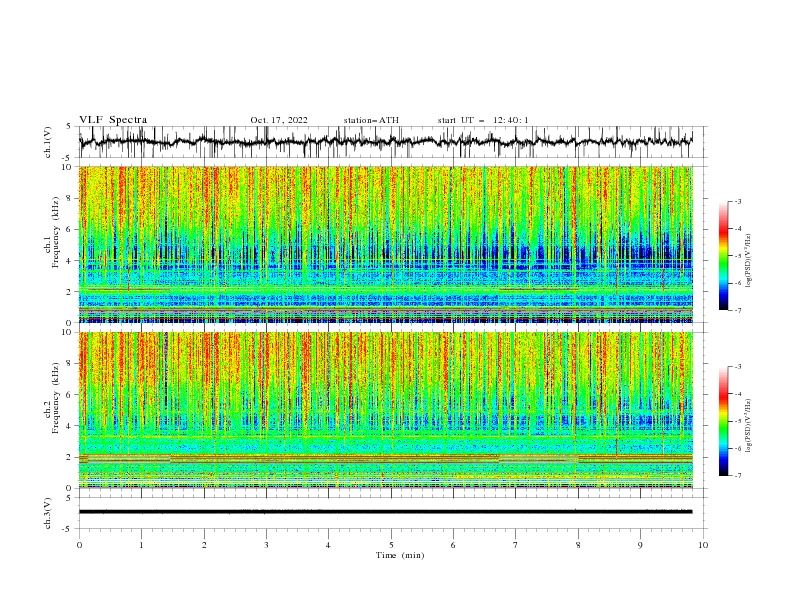Image resolution: width=792 pixels, height=612 pixels.
Task: Click the 'station=ATH' label
Action: click(371, 120)
